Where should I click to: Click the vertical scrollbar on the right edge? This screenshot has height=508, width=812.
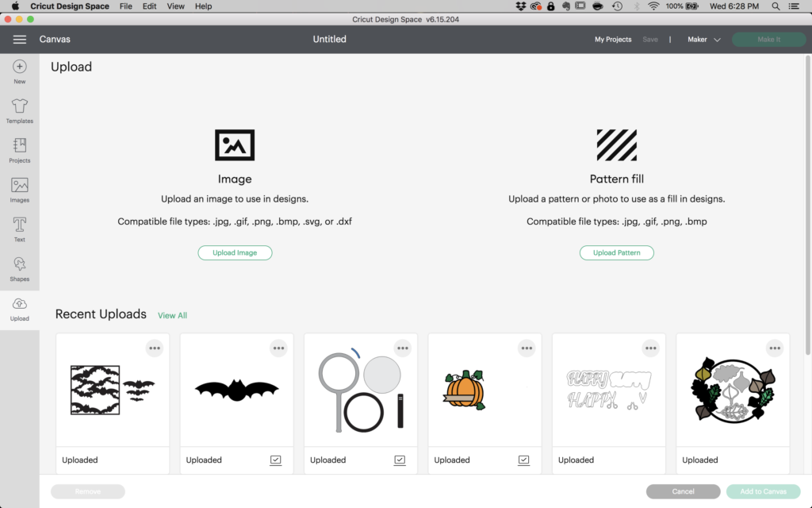808,205
